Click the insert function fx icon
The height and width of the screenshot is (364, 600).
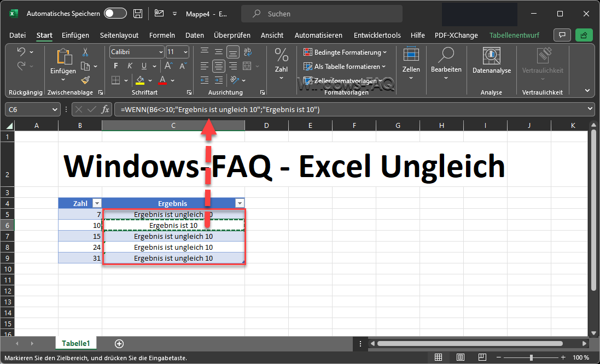105,110
